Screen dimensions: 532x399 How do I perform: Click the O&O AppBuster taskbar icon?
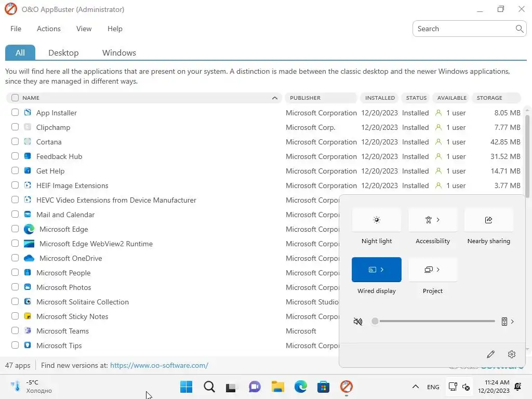click(x=347, y=387)
